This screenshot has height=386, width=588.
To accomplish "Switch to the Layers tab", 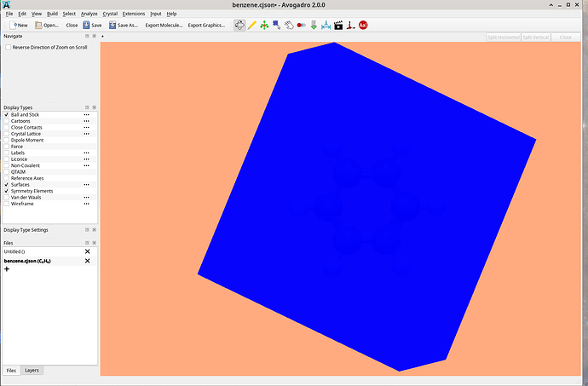I will (x=32, y=371).
